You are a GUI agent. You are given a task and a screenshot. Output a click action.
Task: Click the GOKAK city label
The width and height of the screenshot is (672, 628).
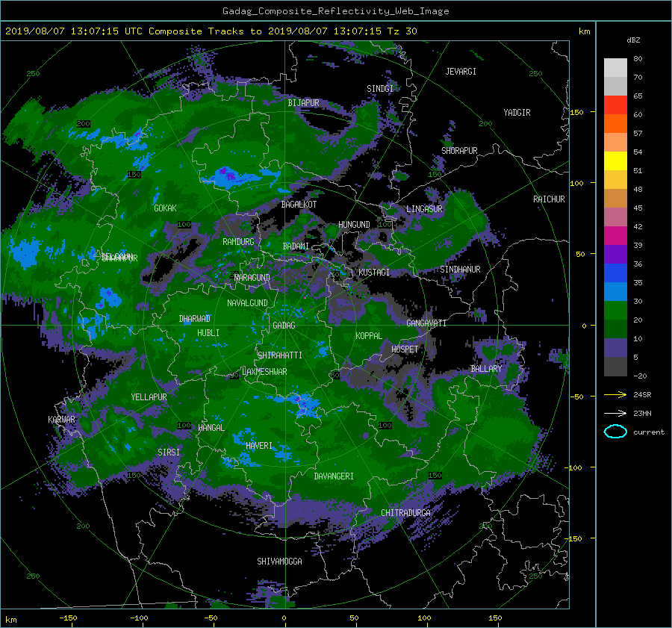[165, 208]
